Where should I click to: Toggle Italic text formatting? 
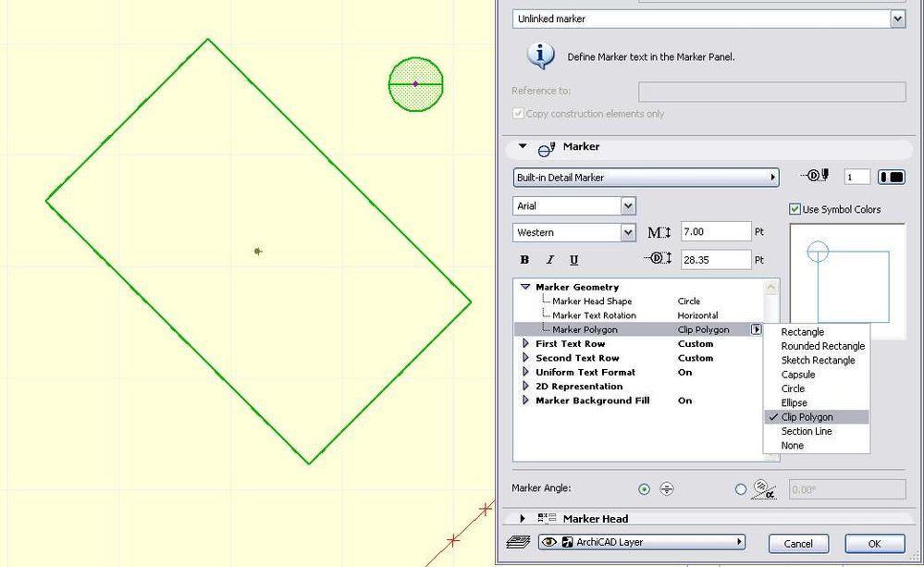coord(549,260)
